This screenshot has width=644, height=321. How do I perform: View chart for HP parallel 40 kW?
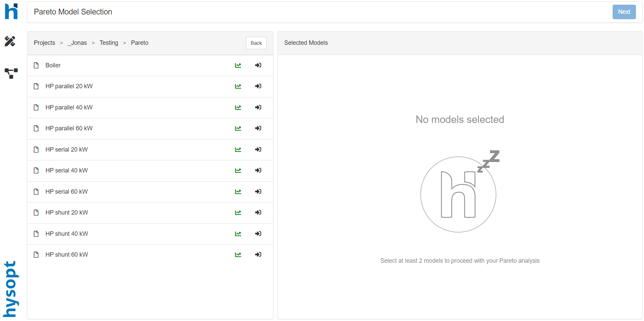click(x=238, y=107)
